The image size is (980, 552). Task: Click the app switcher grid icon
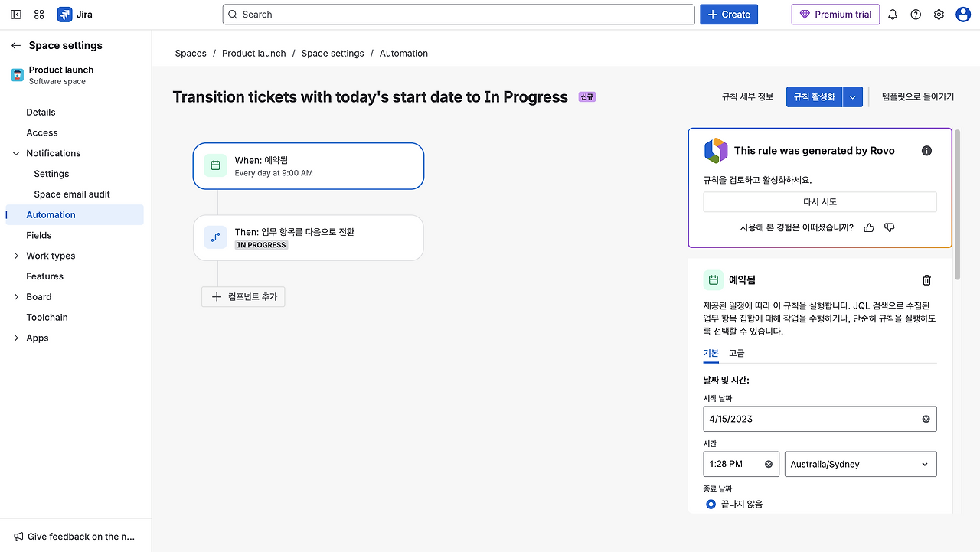(39, 15)
